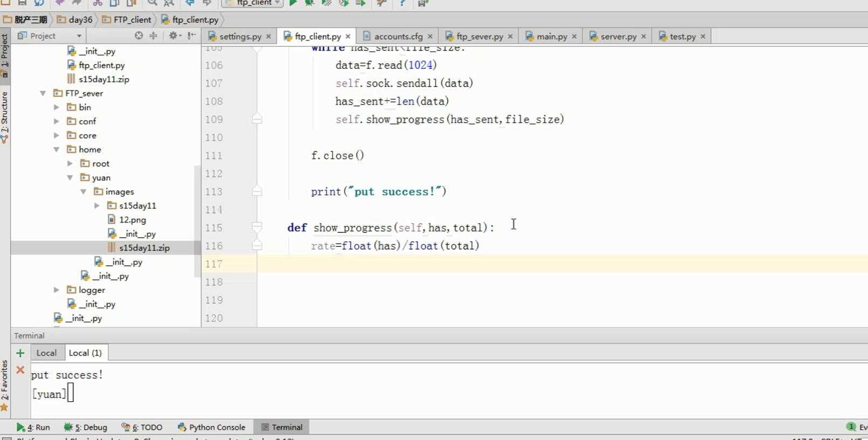This screenshot has width=868, height=440.
Task: Hide the Project tool panel
Action: tap(191, 36)
